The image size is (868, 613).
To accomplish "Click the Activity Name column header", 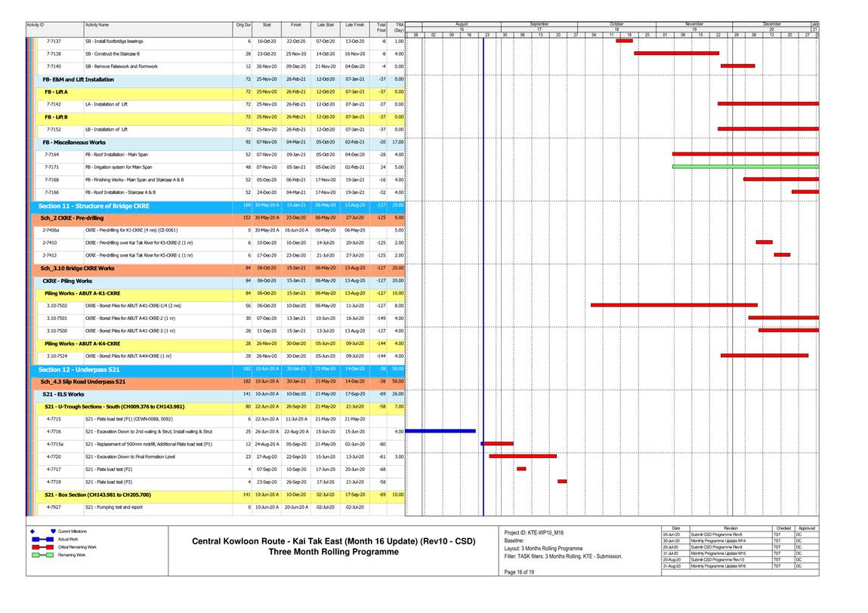I will click(x=97, y=26).
